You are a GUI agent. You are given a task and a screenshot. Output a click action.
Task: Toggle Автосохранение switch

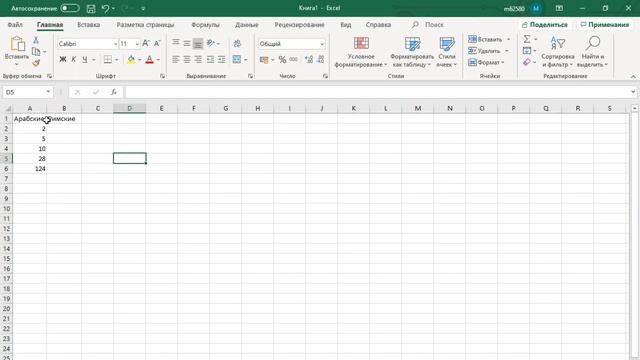point(70,8)
